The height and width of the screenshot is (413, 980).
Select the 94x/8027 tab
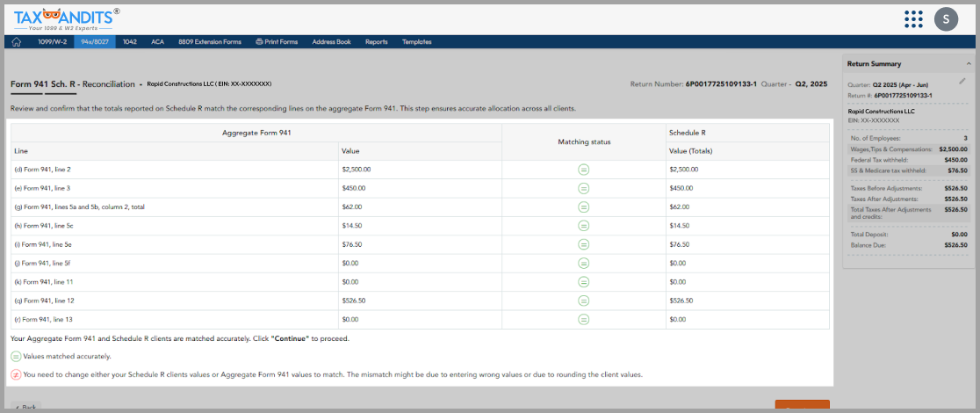tap(94, 41)
